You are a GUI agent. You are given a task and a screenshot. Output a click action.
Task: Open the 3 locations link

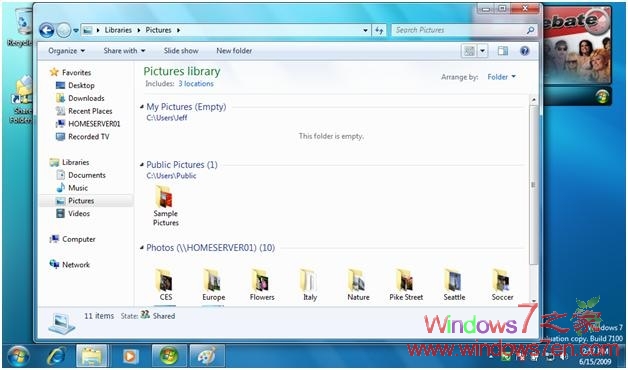196,84
